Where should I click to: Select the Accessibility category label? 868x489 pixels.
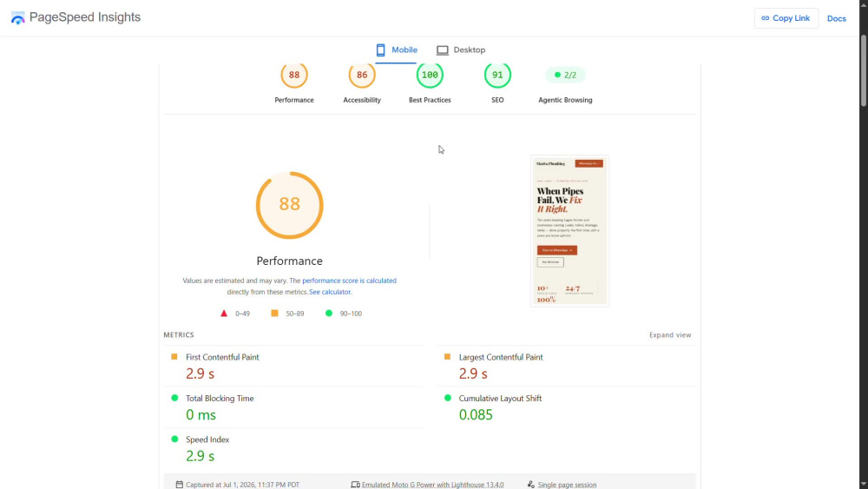tap(362, 100)
